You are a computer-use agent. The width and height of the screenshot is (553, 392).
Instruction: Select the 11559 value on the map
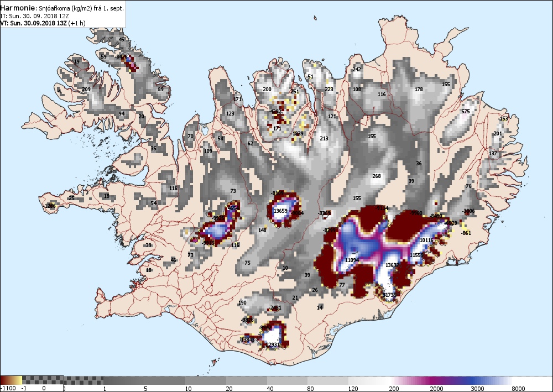tap(416, 255)
